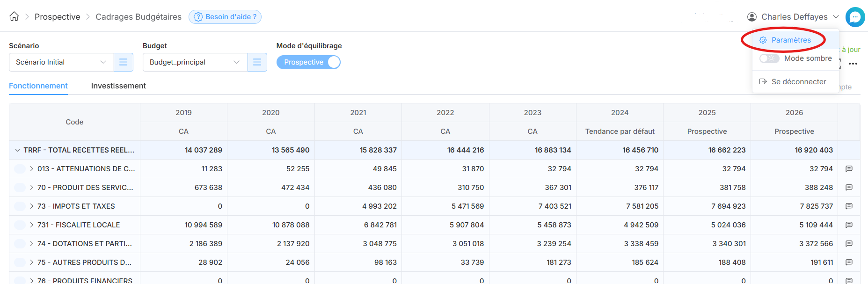Open comment for 73 - IMPOTS ET TAXES row

[849, 206]
